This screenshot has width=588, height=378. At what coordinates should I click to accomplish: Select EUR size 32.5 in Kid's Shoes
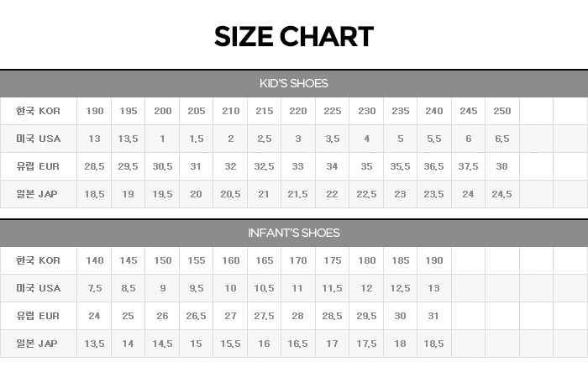pyautogui.click(x=264, y=166)
